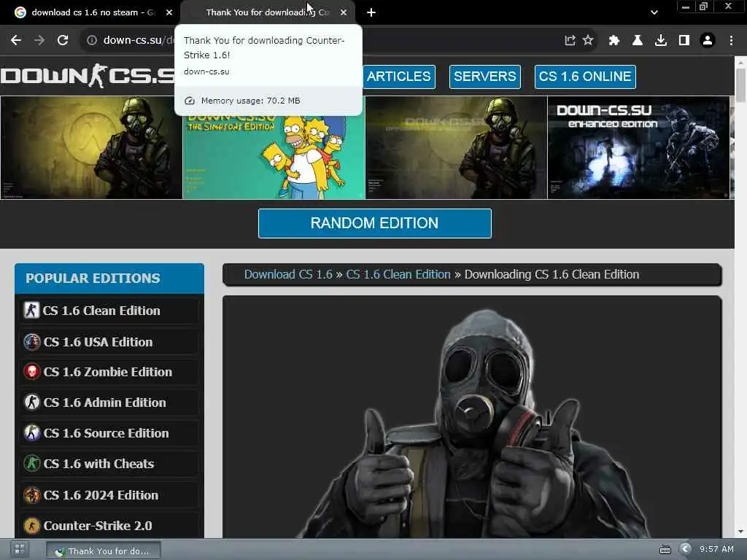Expand the tab search chevron
The height and width of the screenshot is (560, 747).
coord(654,13)
